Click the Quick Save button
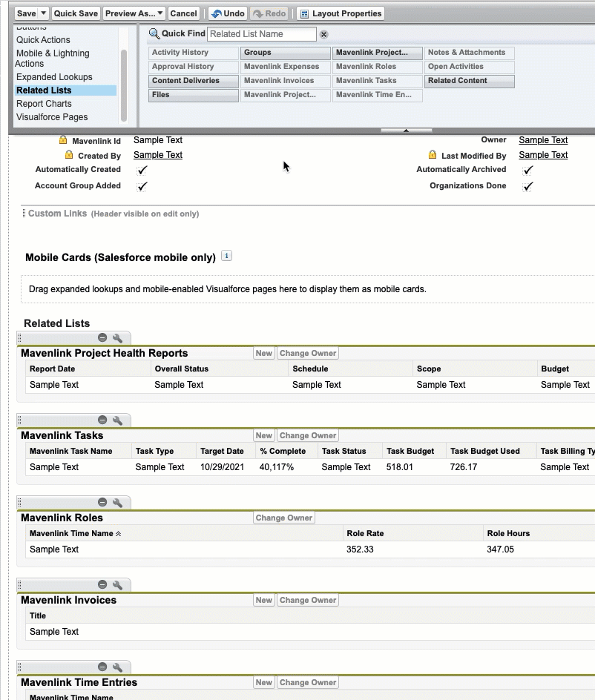595x700 pixels. [76, 13]
